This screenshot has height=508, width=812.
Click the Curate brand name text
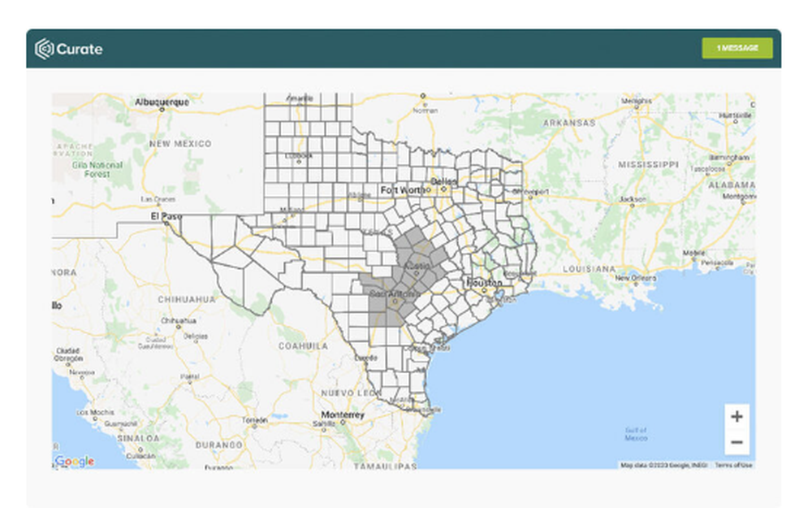coord(80,50)
